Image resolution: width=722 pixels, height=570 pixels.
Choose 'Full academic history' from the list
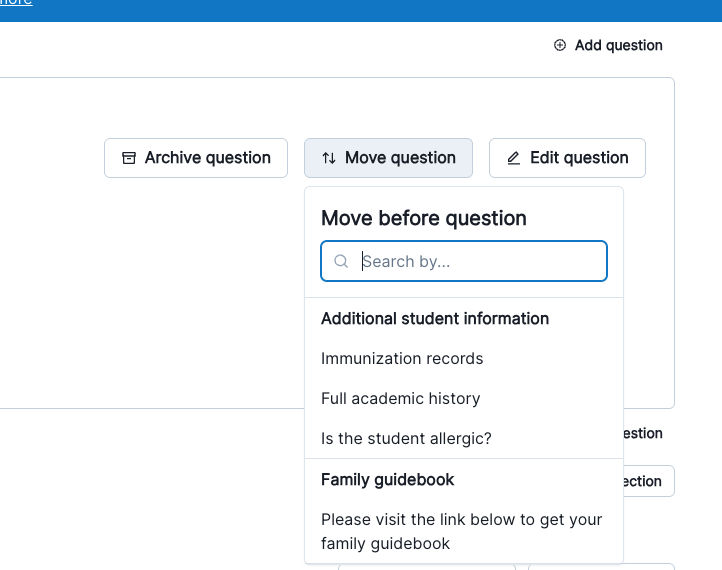coord(400,398)
